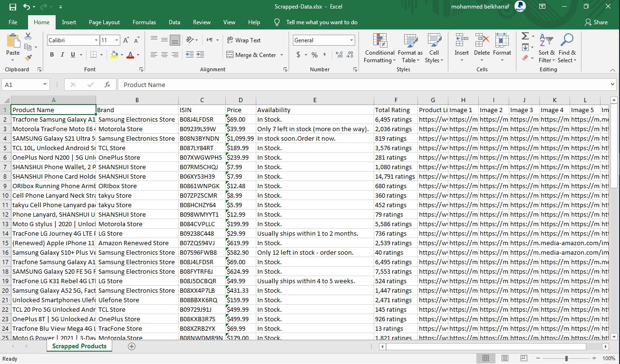Click Decrease Indent icon

(x=190, y=55)
